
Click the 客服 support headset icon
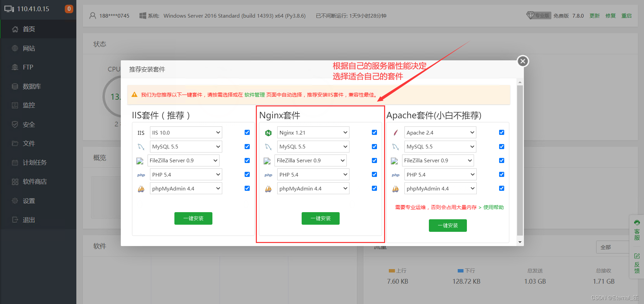pos(637,223)
